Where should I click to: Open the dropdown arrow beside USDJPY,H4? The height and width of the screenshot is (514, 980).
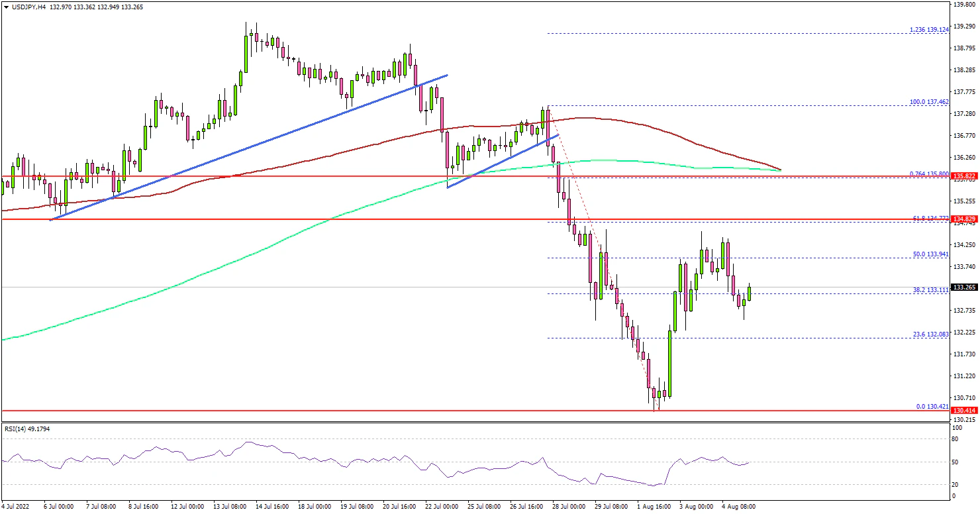point(6,7)
